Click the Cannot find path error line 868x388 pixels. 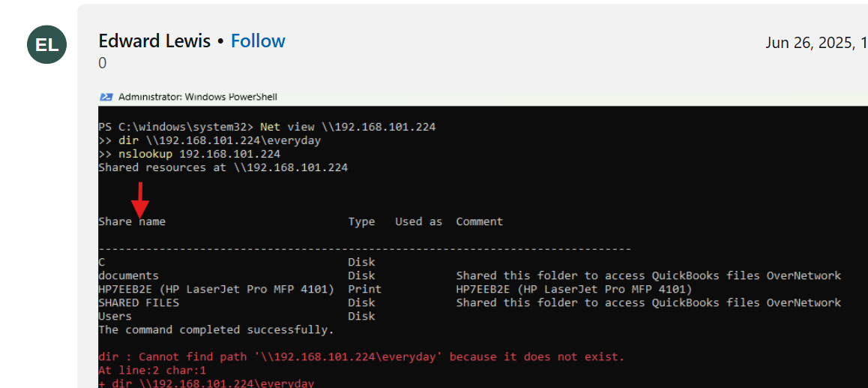coord(361,357)
